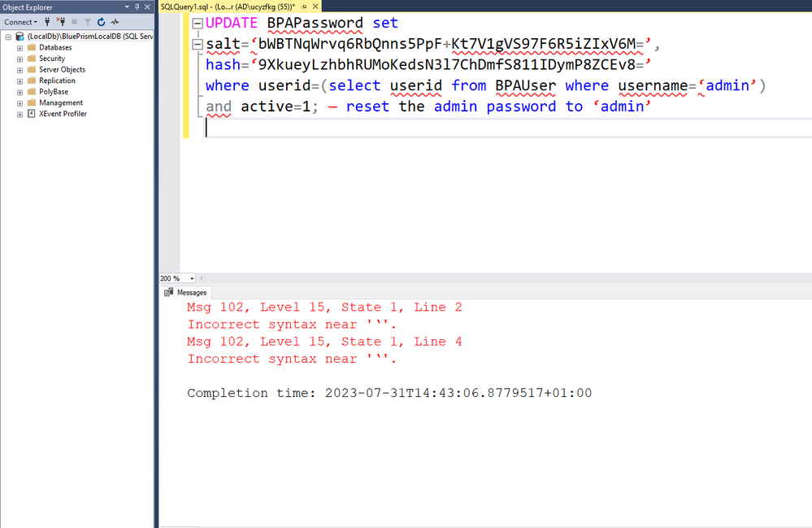
Task: Expand the Replication folder
Action: pyautogui.click(x=20, y=81)
